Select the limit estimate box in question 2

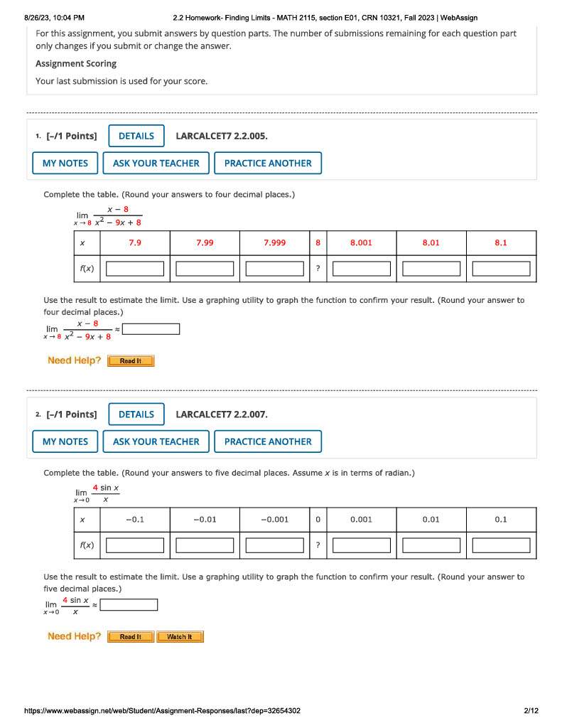point(129,604)
